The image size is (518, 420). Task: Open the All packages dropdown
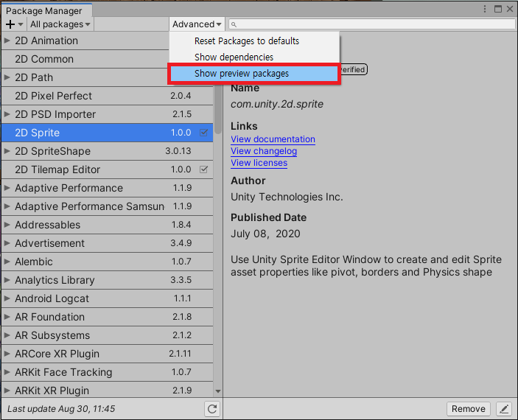[x=60, y=24]
